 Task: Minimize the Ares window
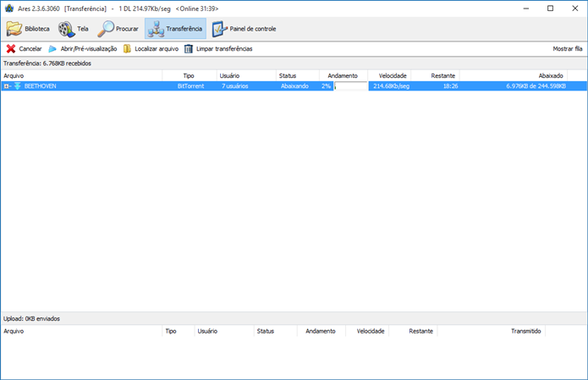pyautogui.click(x=526, y=8)
